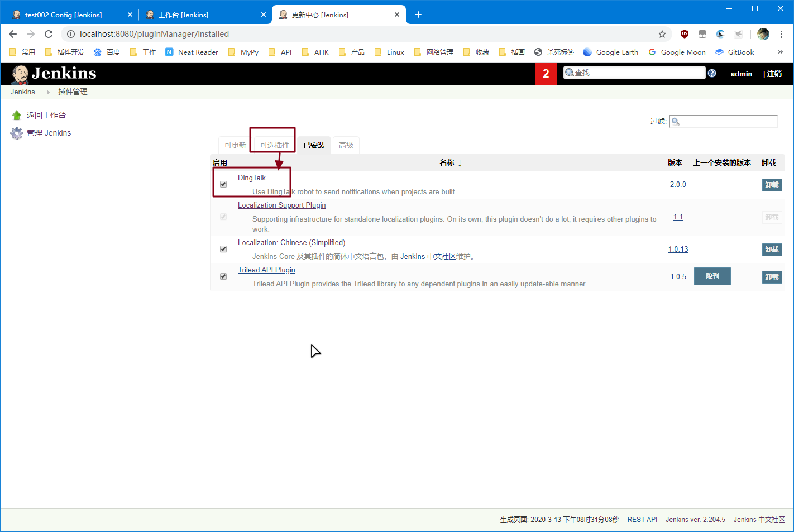This screenshot has width=794, height=532.
Task: Open the 百度 bookmark
Action: (107, 52)
